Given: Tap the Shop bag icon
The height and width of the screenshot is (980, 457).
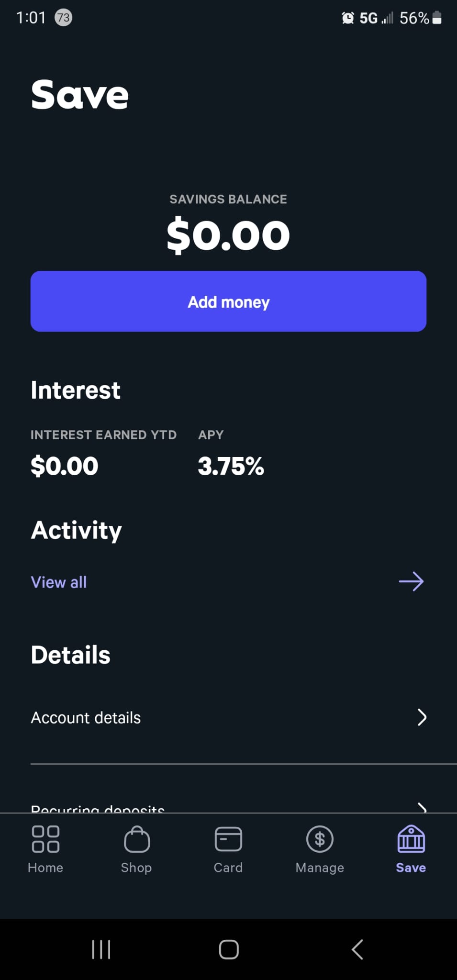Looking at the screenshot, I should pyautogui.click(x=137, y=839).
